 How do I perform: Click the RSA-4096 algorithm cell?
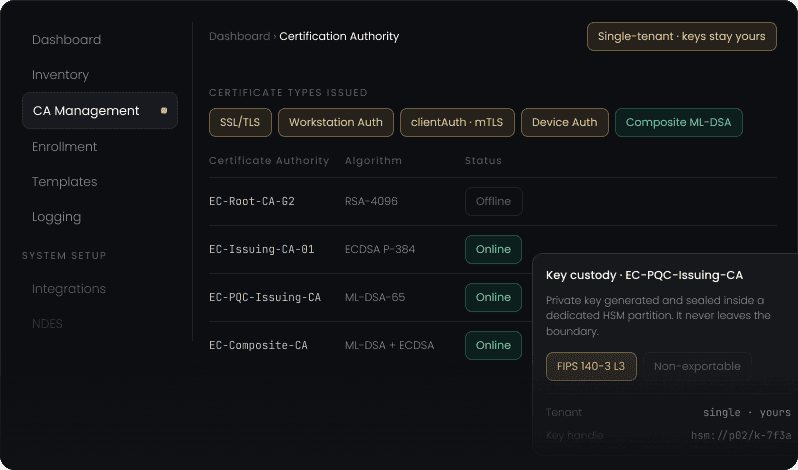pyautogui.click(x=372, y=201)
